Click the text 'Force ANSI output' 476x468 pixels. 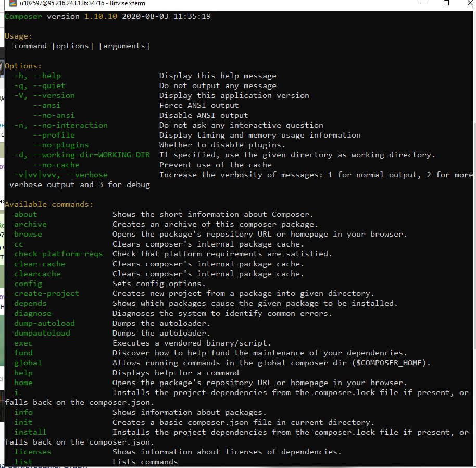coord(199,106)
